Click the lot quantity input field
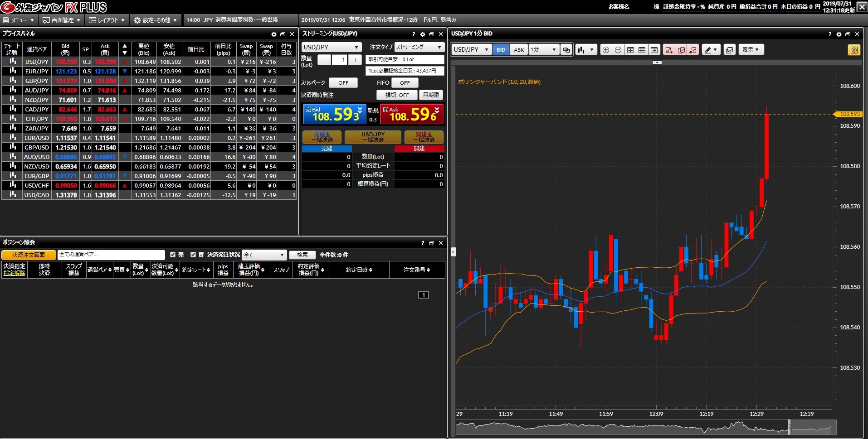Screen dimensions: 868x439 pos(339,60)
